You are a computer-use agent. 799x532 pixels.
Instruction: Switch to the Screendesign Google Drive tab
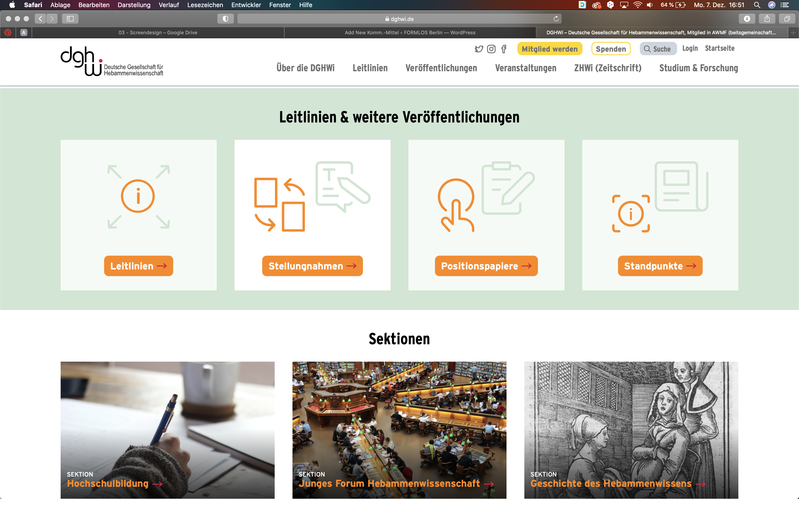click(x=158, y=33)
